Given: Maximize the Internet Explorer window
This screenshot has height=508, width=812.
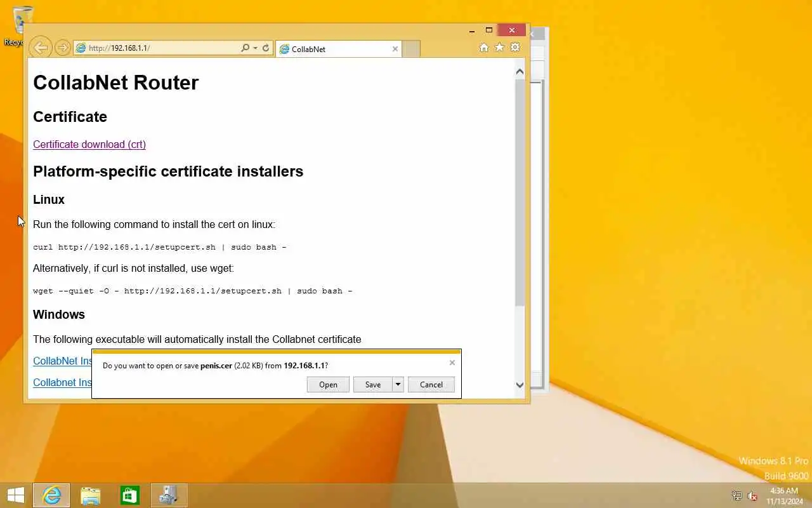Looking at the screenshot, I should pos(489,30).
